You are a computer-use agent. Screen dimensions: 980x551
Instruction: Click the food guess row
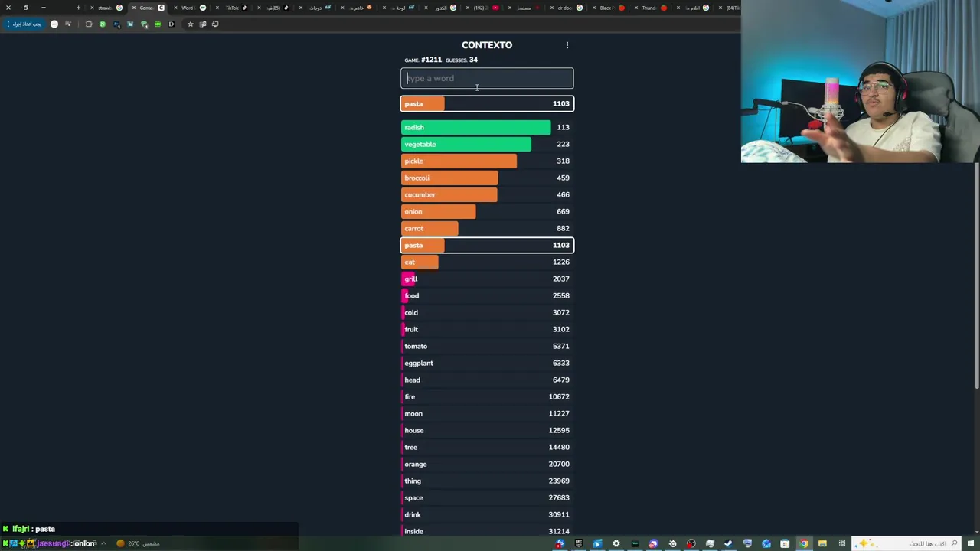click(x=487, y=295)
